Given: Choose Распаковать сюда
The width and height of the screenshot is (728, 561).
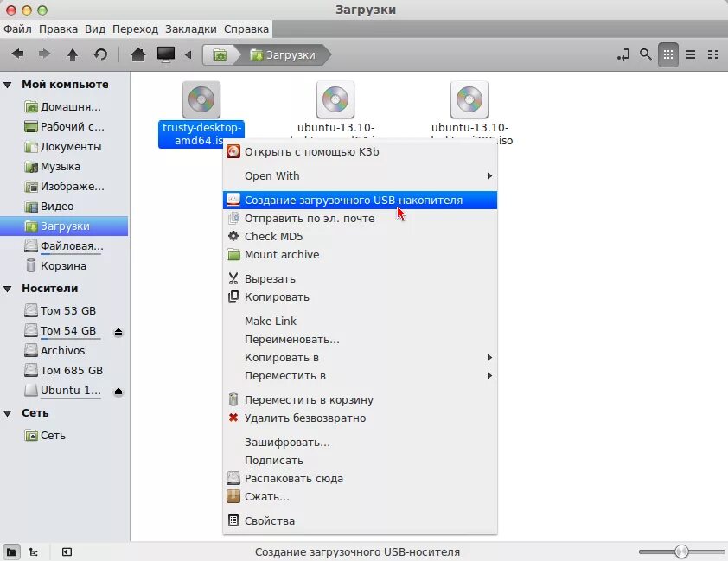Looking at the screenshot, I should click(x=360, y=478).
